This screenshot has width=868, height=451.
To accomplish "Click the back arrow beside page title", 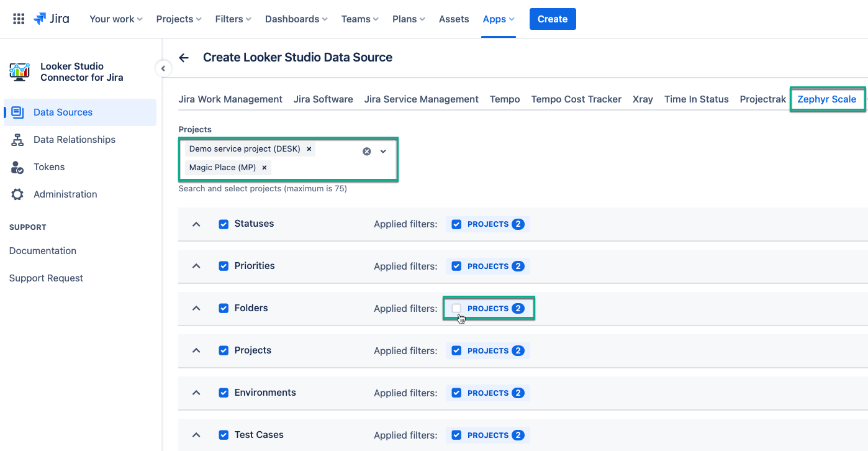I will (184, 58).
